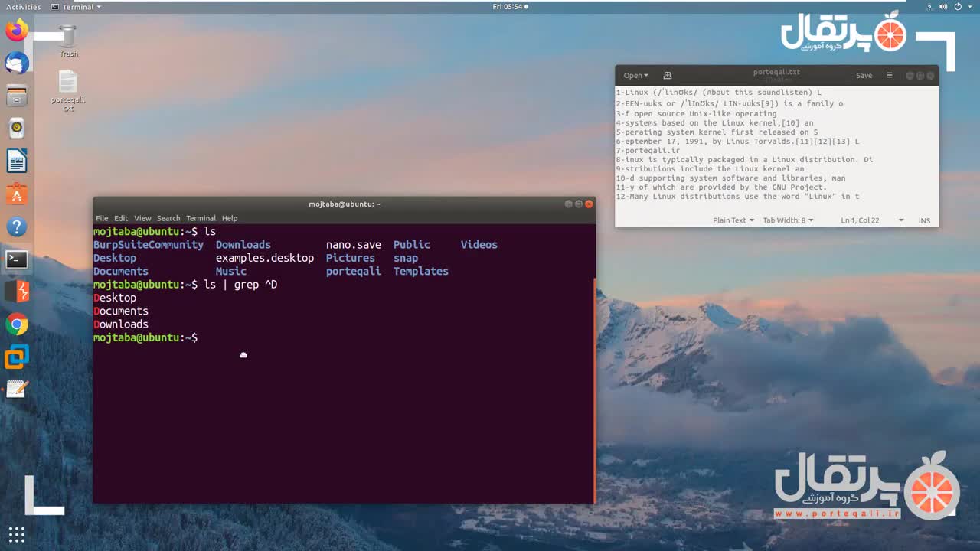
Task: Click the volume icon in top bar
Action: 942,7
